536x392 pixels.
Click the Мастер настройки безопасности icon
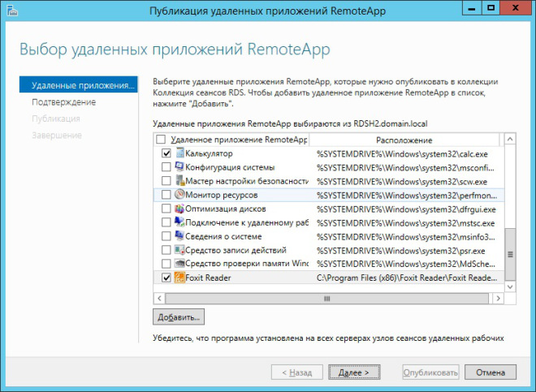click(x=179, y=181)
